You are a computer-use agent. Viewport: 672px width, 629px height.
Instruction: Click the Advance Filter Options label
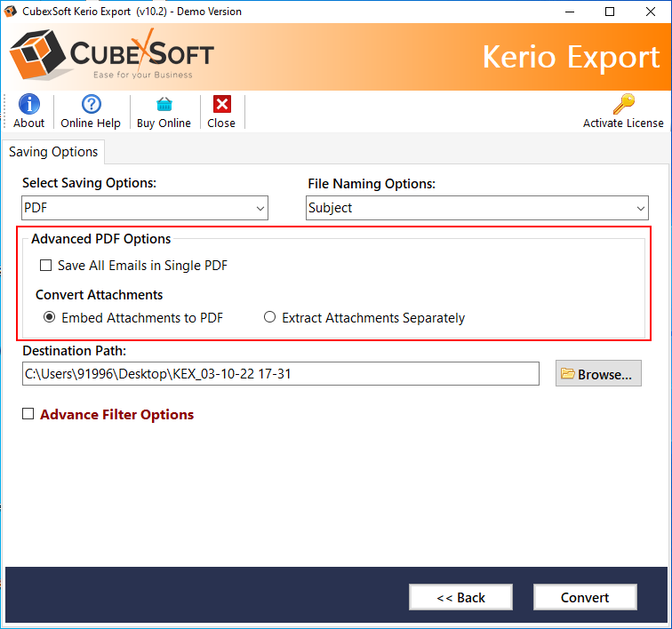pyautogui.click(x=116, y=415)
